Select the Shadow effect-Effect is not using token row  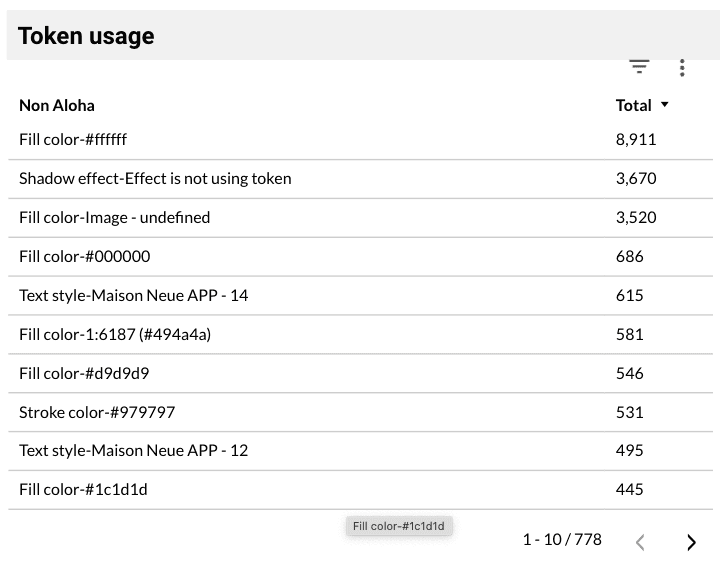(155, 178)
